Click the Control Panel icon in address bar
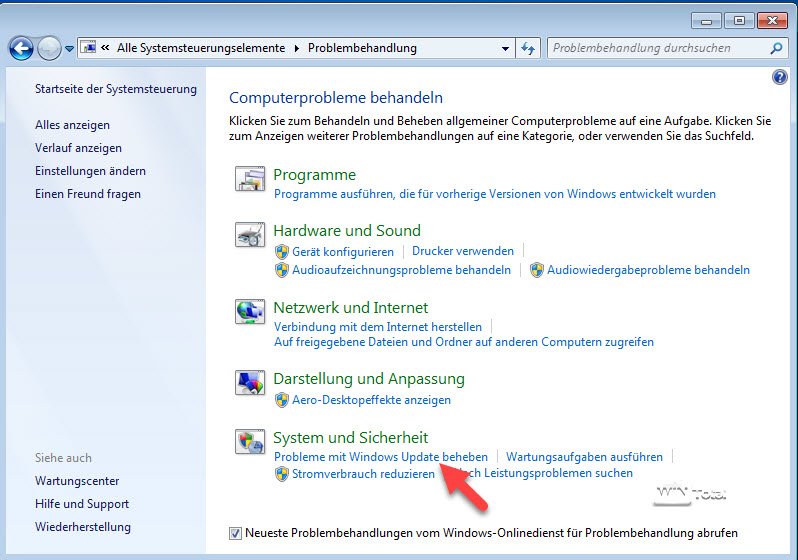The width and height of the screenshot is (798, 560). pos(89,48)
